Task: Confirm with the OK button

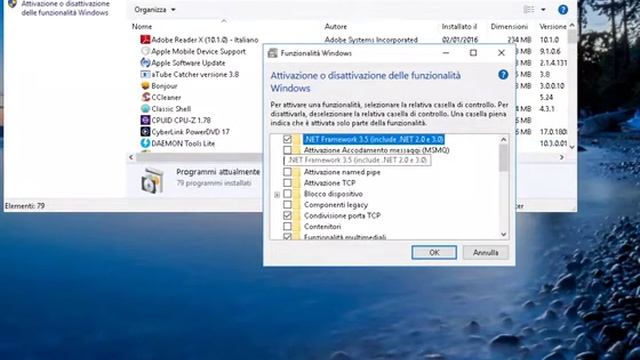Action: (434, 253)
